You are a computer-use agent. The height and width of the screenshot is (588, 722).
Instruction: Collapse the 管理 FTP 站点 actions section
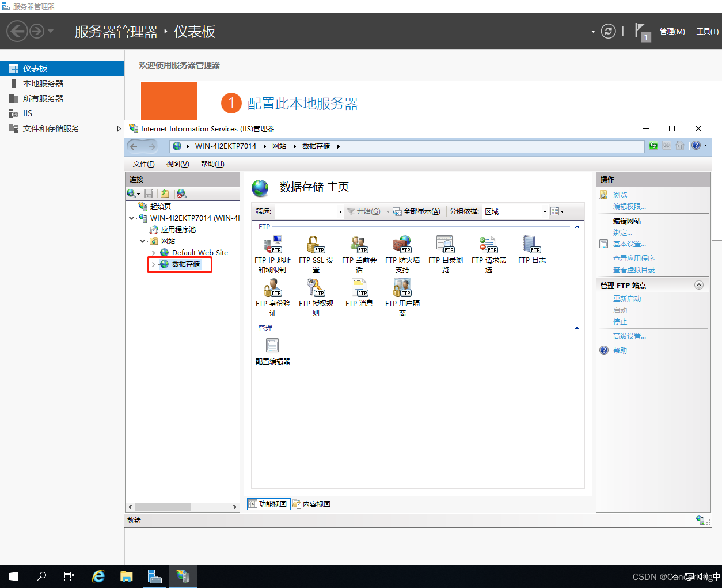(699, 285)
